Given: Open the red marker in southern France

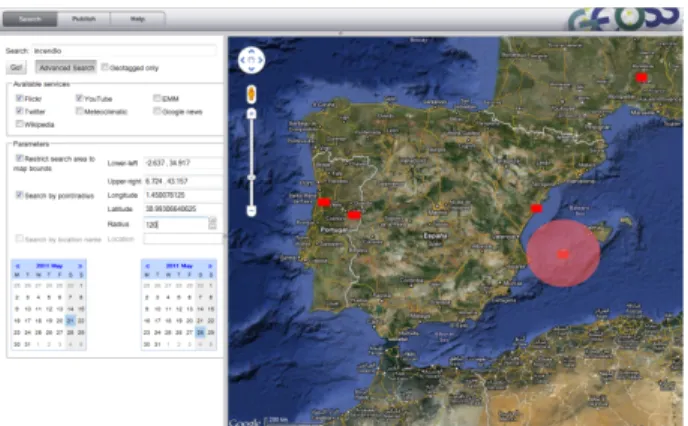Looking at the screenshot, I should click(x=641, y=77).
